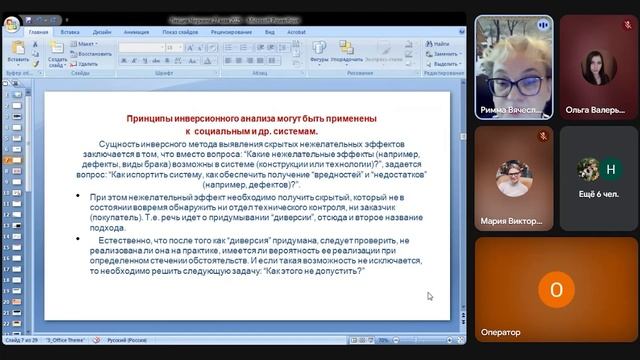Open the Customize Quick Access Toolbar arrow

pos(67,20)
